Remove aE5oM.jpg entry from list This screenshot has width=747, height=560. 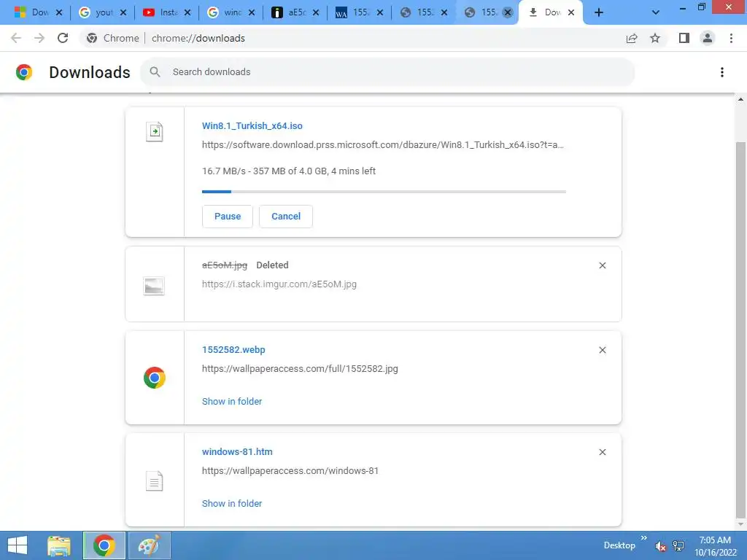click(x=602, y=265)
